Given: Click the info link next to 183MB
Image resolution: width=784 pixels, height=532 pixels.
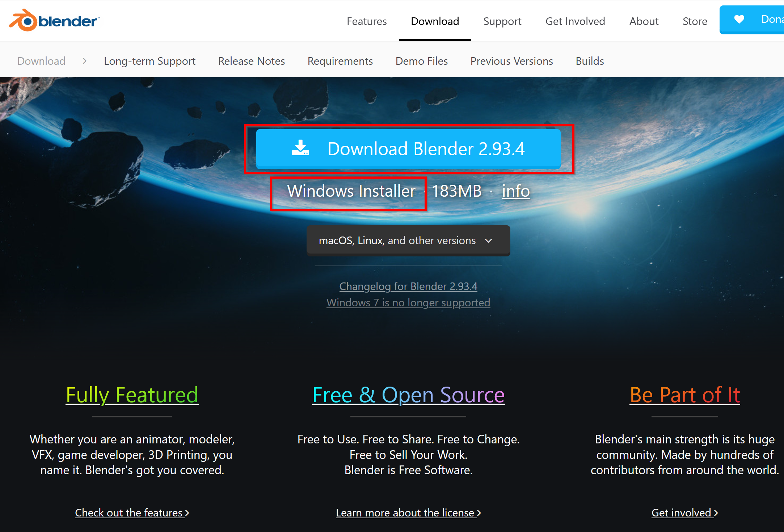Looking at the screenshot, I should 516,191.
